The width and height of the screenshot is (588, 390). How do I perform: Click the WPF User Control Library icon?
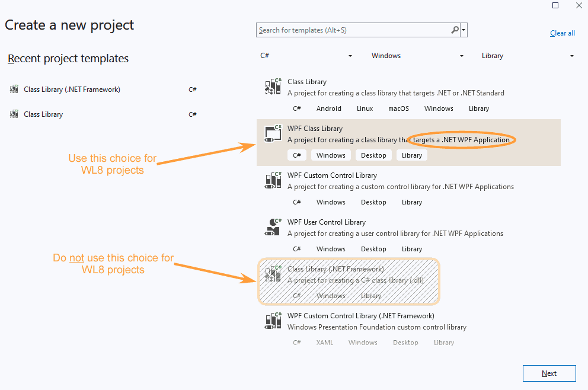point(273,228)
